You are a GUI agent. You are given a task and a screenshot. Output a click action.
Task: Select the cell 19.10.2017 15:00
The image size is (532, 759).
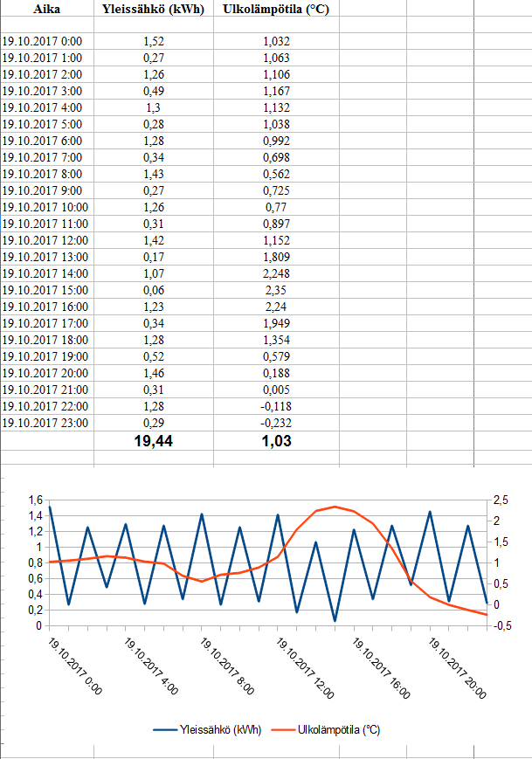[x=47, y=290]
